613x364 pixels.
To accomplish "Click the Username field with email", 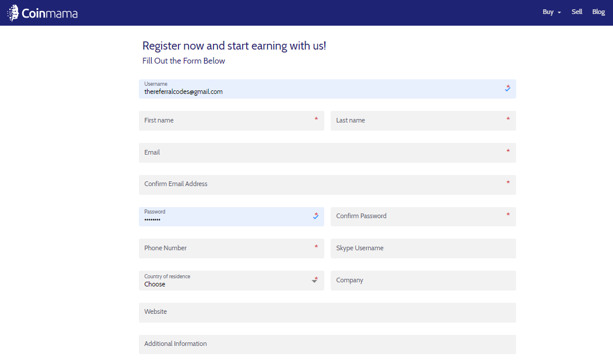I will pyautogui.click(x=327, y=89).
